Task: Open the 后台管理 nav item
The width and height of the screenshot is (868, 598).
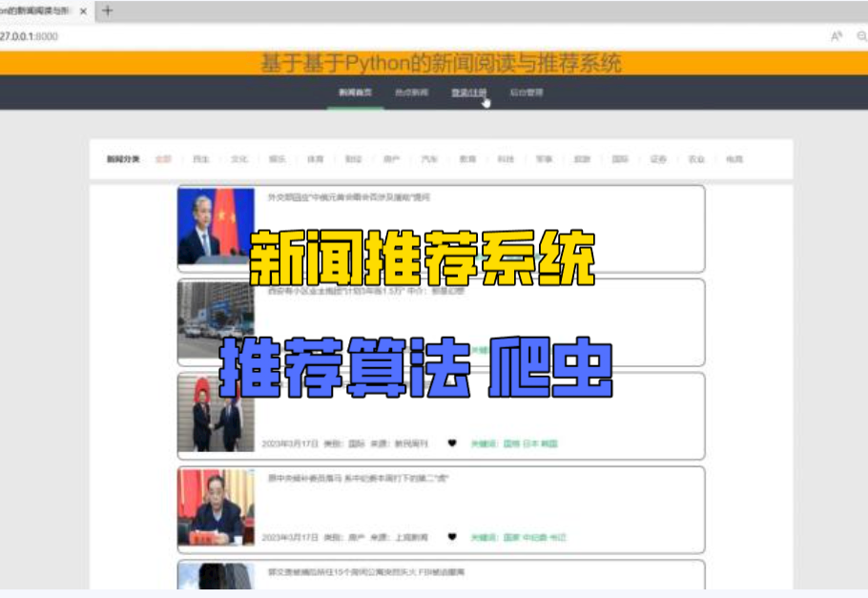Action: [527, 93]
